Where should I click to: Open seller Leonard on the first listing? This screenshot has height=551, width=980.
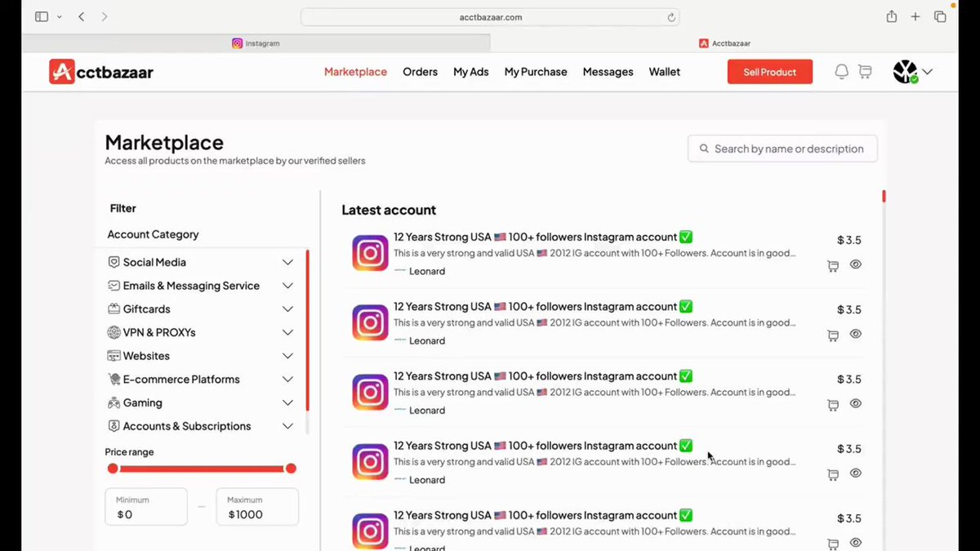click(x=427, y=271)
